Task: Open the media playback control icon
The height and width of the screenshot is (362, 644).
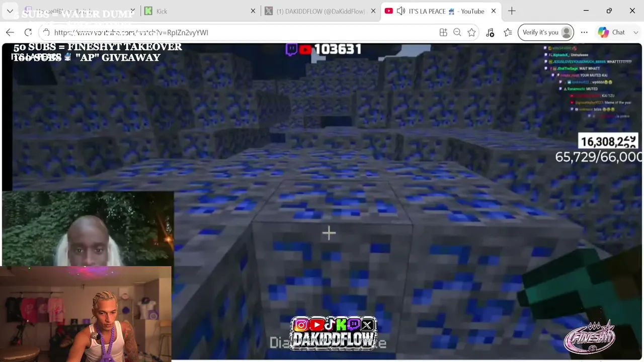Action: (490, 32)
